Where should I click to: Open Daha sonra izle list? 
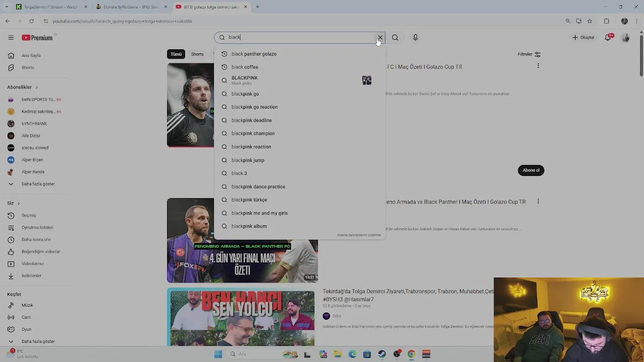click(36, 239)
